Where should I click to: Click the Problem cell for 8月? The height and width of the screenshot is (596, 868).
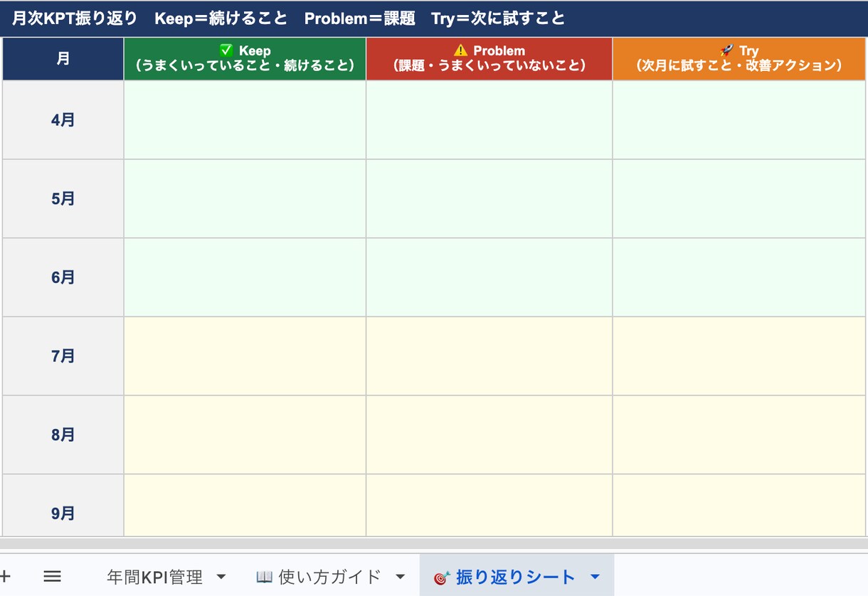pyautogui.click(x=489, y=435)
